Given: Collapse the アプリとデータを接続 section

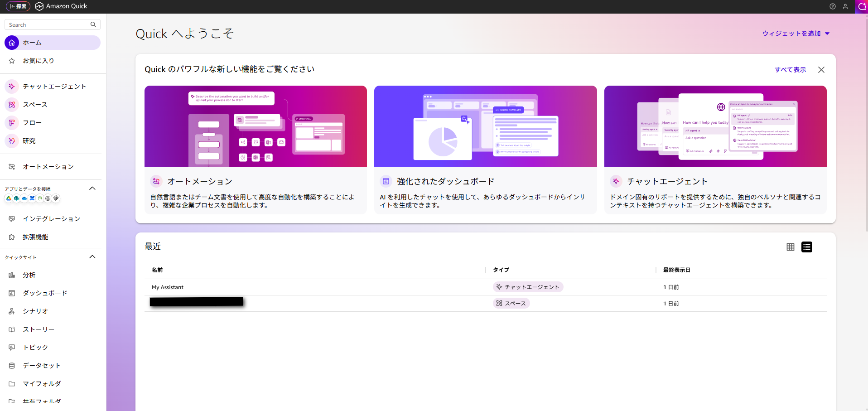Looking at the screenshot, I should pos(92,189).
